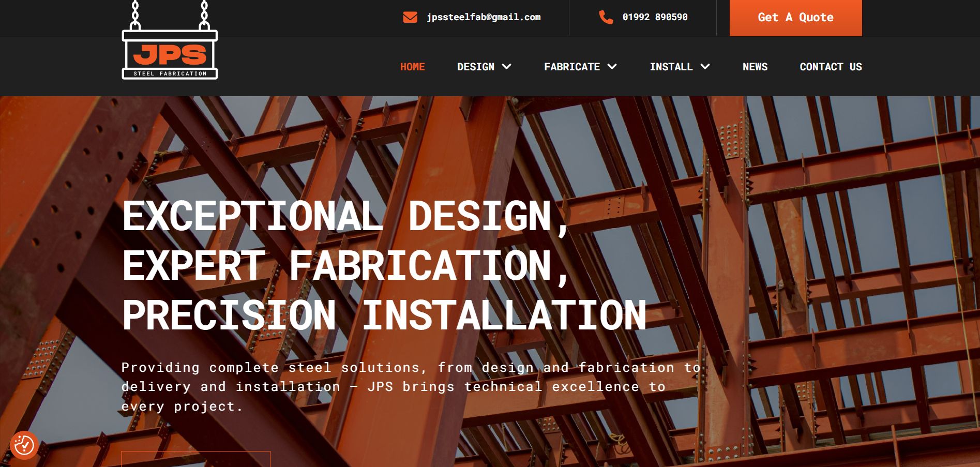The width and height of the screenshot is (980, 467).
Task: Email jpssteelfab@gmail.com via the header link
Action: (x=484, y=17)
